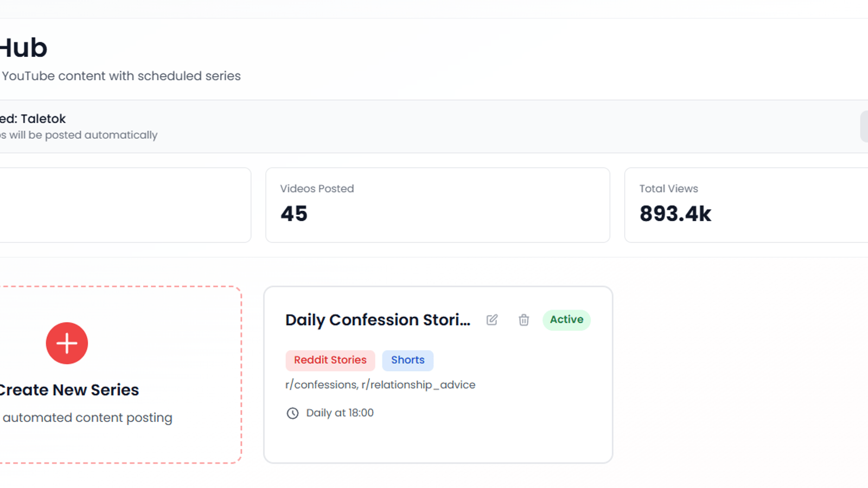Select the Shorts tag

pyautogui.click(x=408, y=360)
